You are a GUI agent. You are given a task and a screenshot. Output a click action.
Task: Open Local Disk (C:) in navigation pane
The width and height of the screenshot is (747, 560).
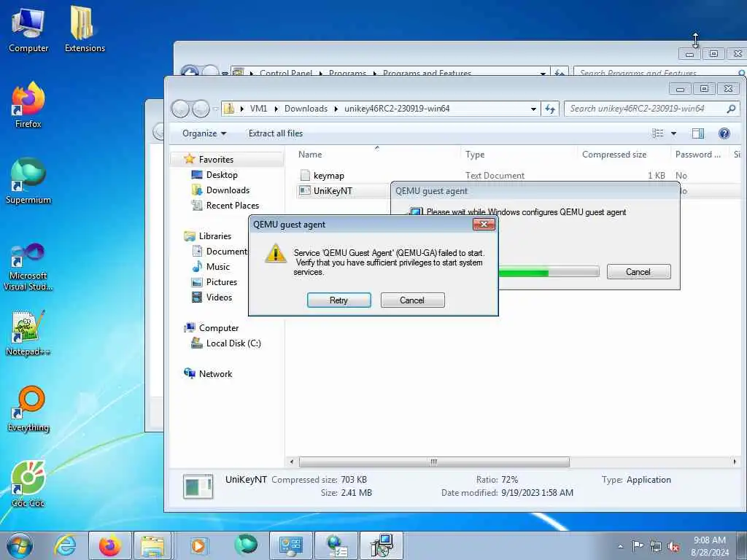[233, 343]
